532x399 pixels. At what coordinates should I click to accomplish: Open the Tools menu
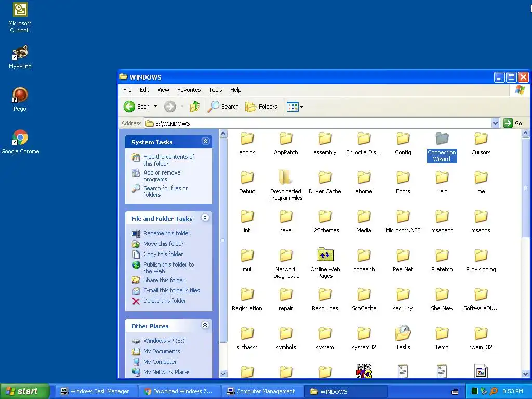(x=216, y=90)
